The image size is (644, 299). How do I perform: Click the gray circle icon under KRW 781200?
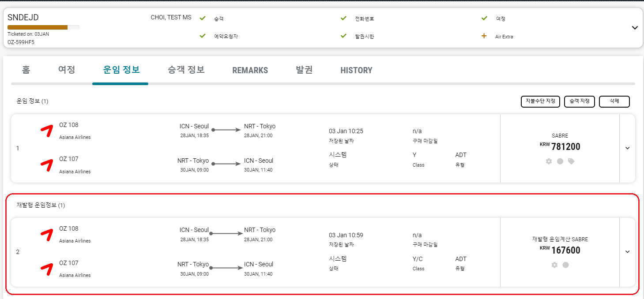pyautogui.click(x=560, y=161)
